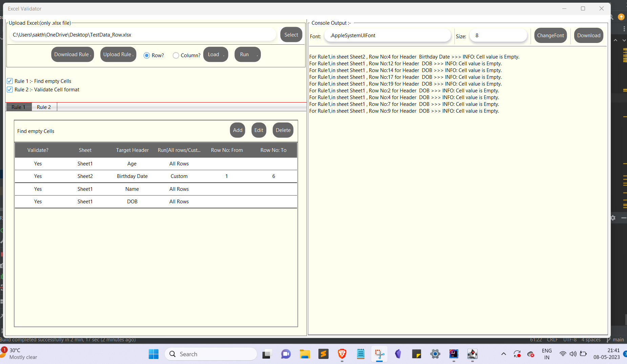Click the sync status tray icon
The image size is (627, 364).
(x=517, y=354)
